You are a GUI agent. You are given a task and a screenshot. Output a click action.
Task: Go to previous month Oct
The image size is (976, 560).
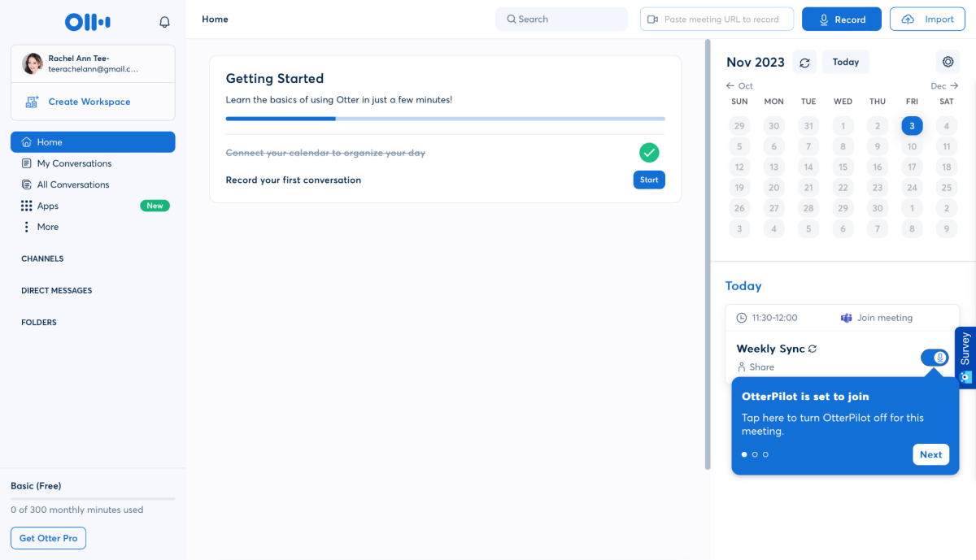[x=739, y=85]
